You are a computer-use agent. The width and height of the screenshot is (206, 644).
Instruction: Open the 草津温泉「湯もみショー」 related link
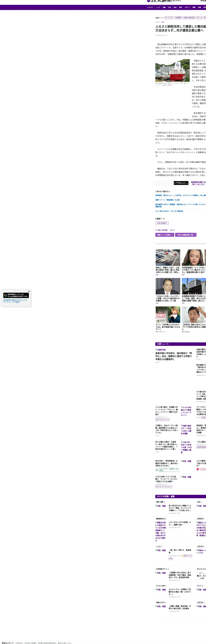pyautogui.click(x=180, y=195)
